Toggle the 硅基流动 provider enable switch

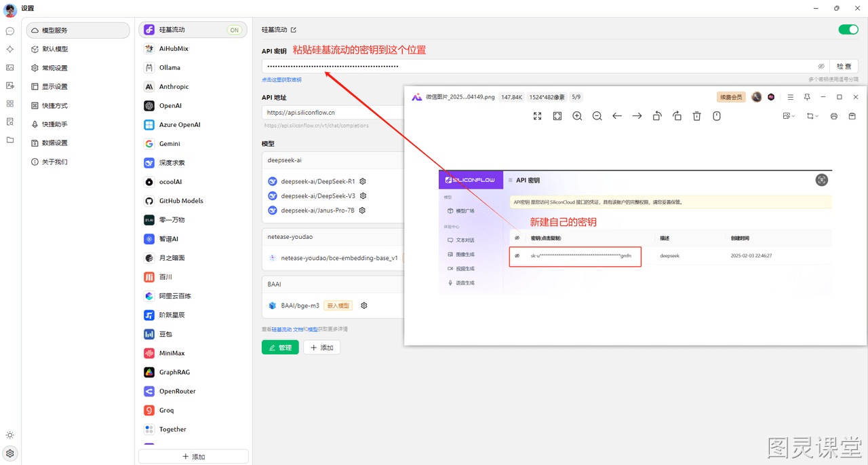pyautogui.click(x=848, y=30)
